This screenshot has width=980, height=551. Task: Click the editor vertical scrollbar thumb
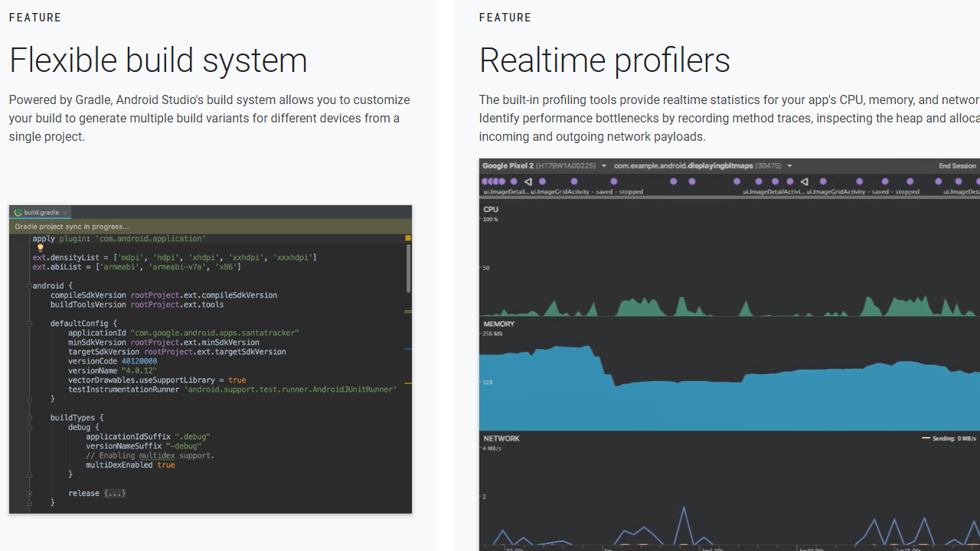click(x=409, y=268)
